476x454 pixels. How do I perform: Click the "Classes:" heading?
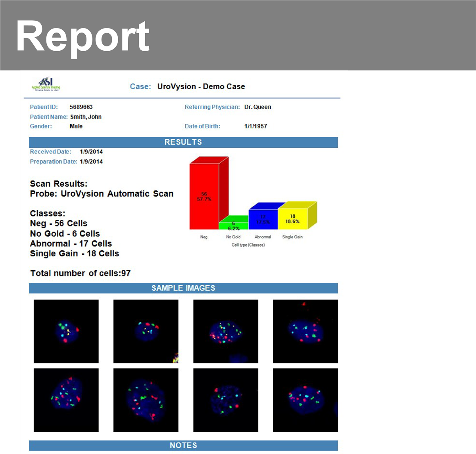(x=48, y=214)
